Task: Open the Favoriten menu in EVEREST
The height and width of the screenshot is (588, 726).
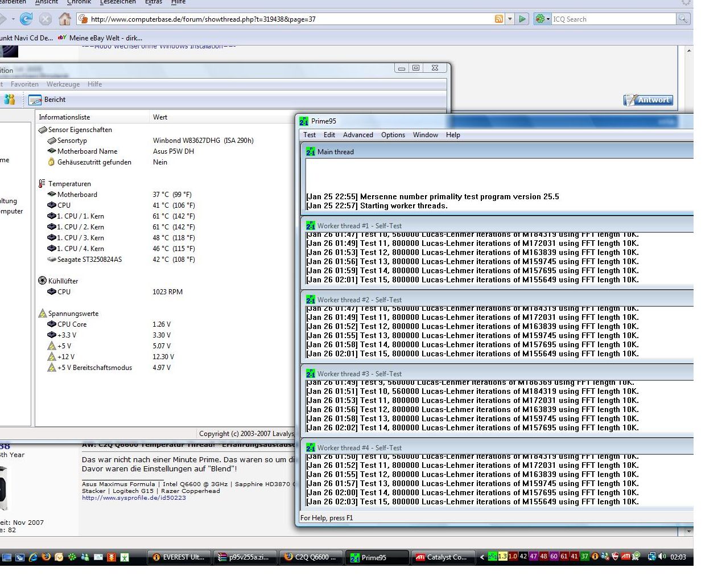Action: tap(24, 84)
